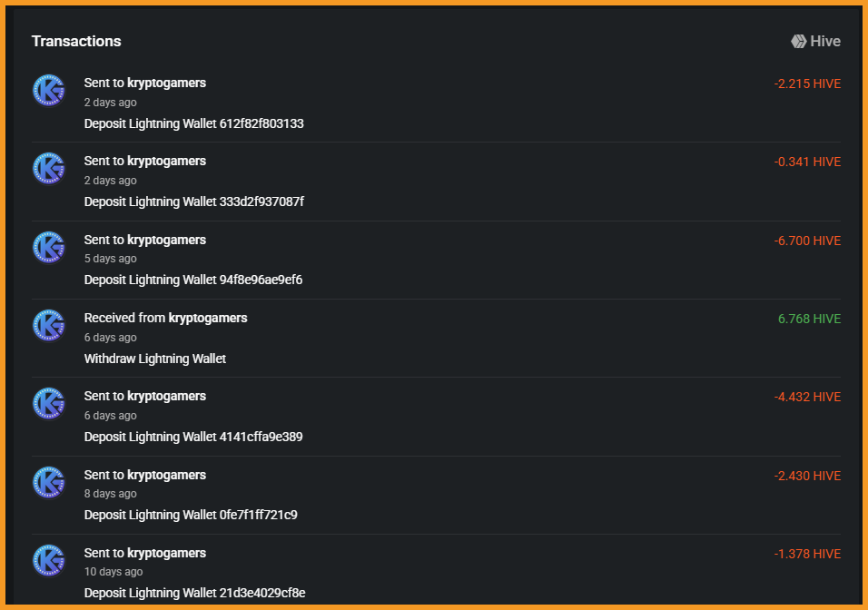
Task: Select the -2.215 HIVE amount
Action: click(808, 84)
